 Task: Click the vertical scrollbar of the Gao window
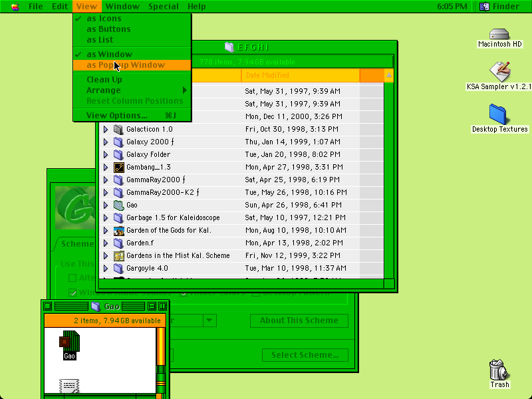[161, 361]
